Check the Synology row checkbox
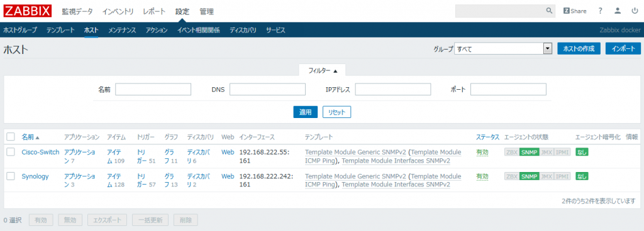The image size is (644, 231). tap(11, 176)
